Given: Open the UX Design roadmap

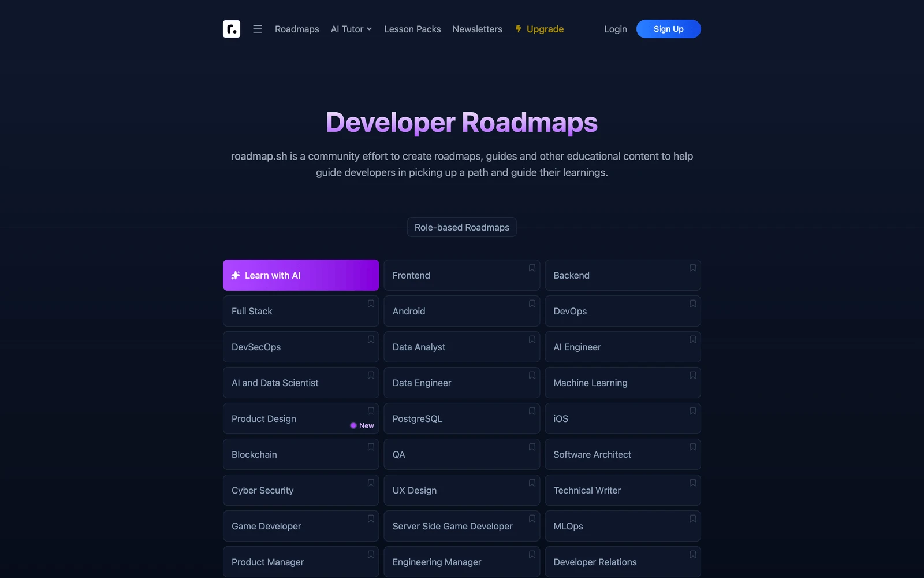Looking at the screenshot, I should pyautogui.click(x=462, y=490).
